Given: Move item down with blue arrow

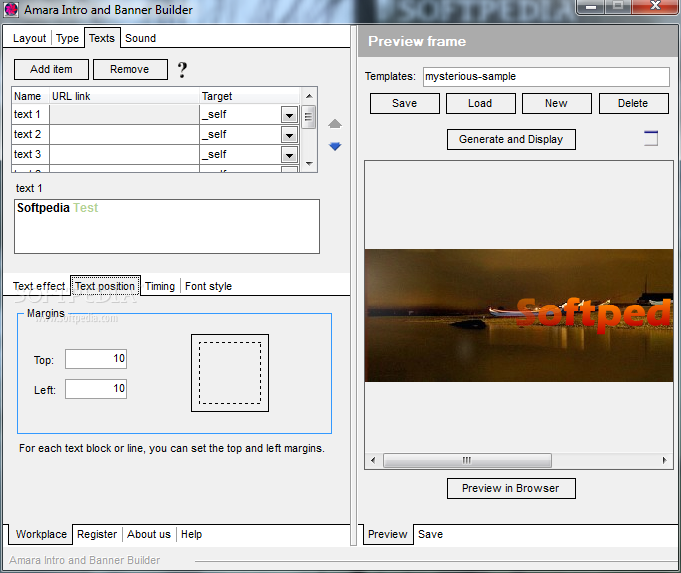Looking at the screenshot, I should tap(334, 146).
